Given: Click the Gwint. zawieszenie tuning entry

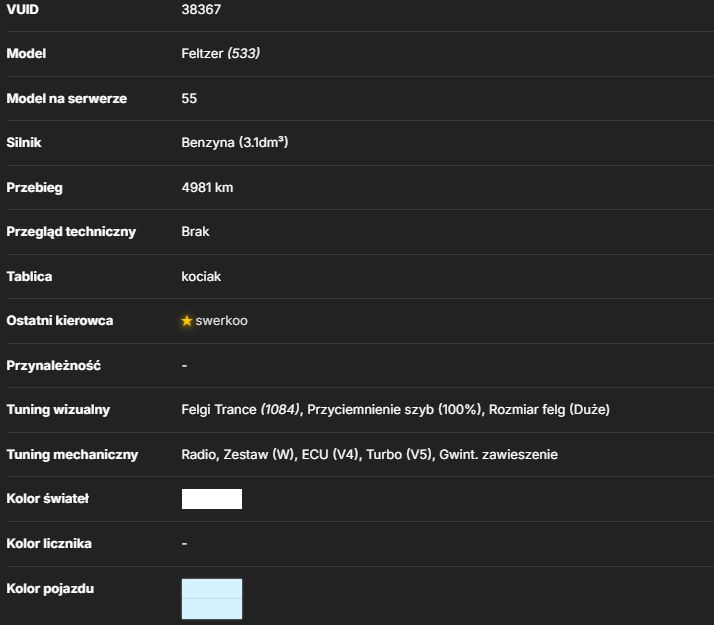Looking at the screenshot, I should pos(498,455).
